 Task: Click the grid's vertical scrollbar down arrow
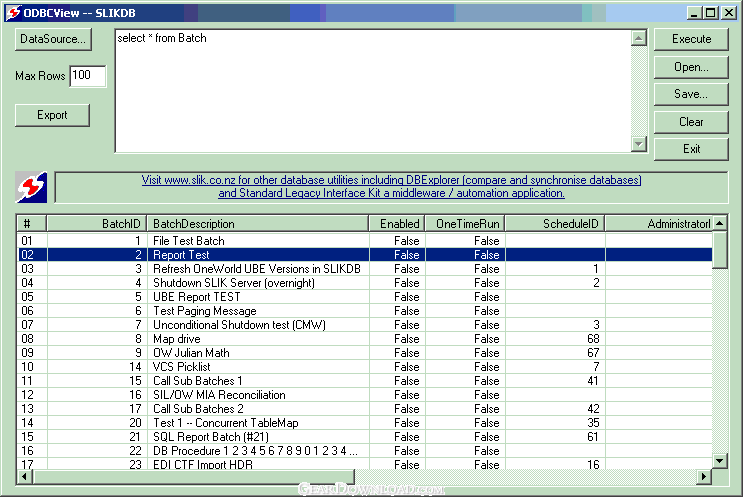pyautogui.click(x=719, y=459)
